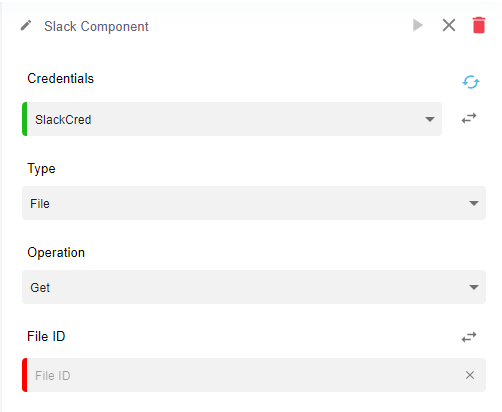Toggle File ID expression mode with swap arrows
The width and height of the screenshot is (502, 412).
(469, 337)
